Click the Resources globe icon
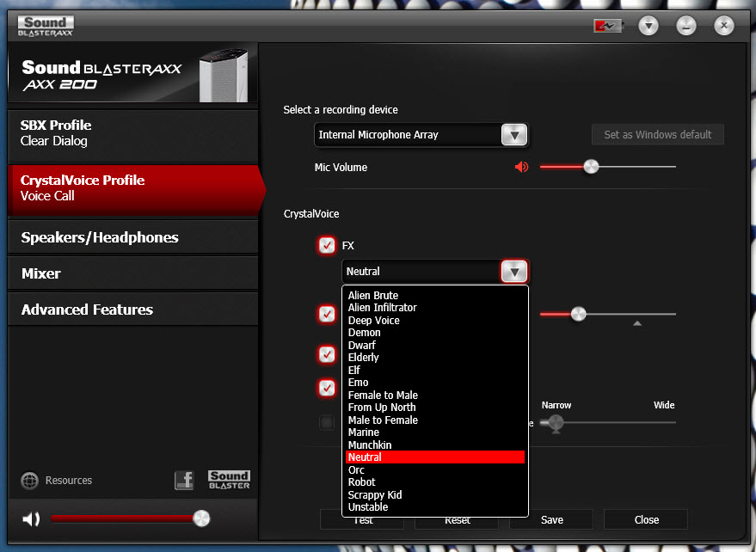 click(x=30, y=480)
